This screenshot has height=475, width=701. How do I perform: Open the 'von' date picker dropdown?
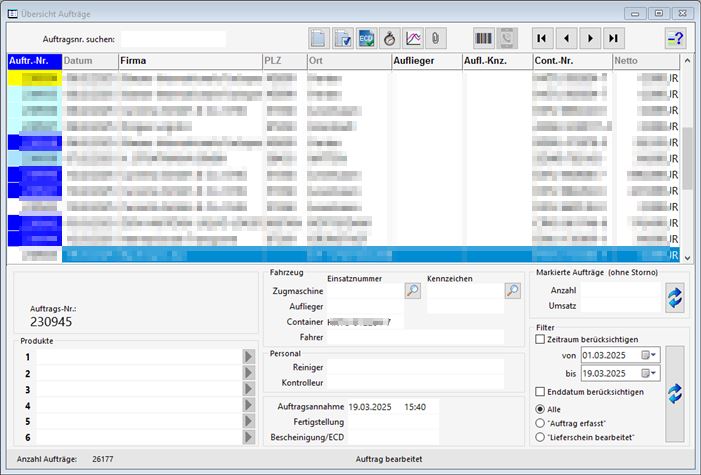click(653, 355)
